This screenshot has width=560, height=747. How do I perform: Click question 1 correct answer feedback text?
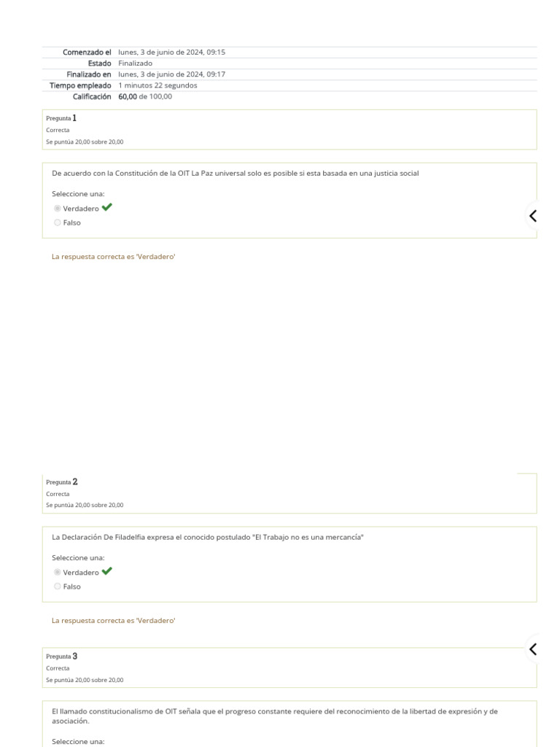click(x=114, y=257)
